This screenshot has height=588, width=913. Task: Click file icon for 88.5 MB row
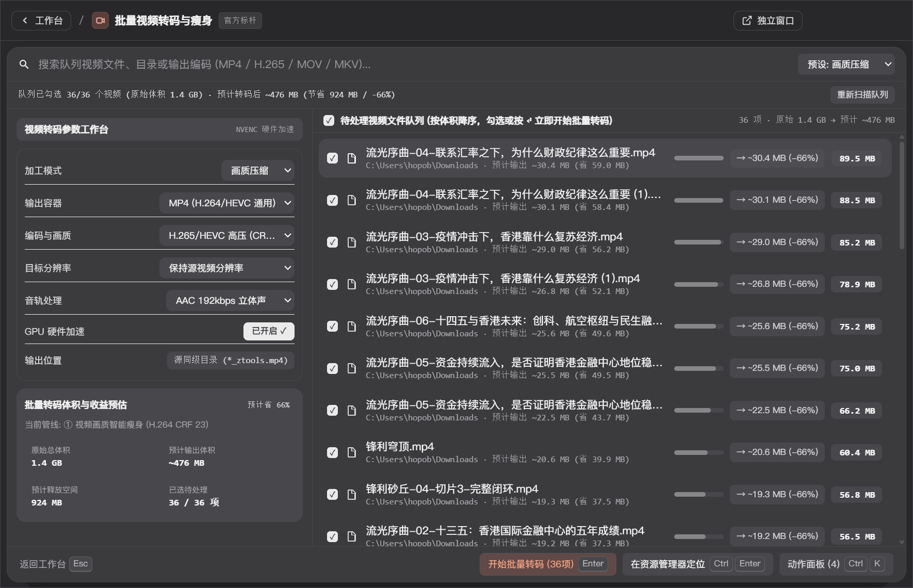(x=352, y=200)
